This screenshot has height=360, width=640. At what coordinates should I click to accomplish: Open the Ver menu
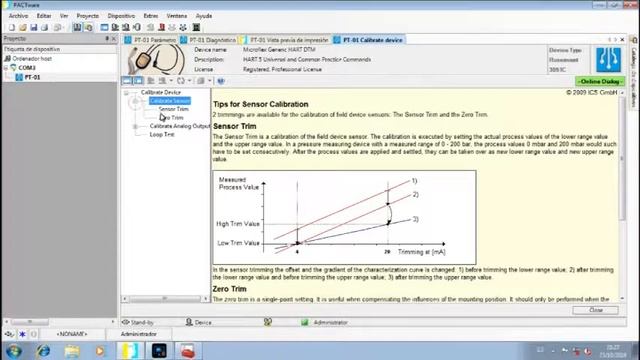(x=64, y=16)
